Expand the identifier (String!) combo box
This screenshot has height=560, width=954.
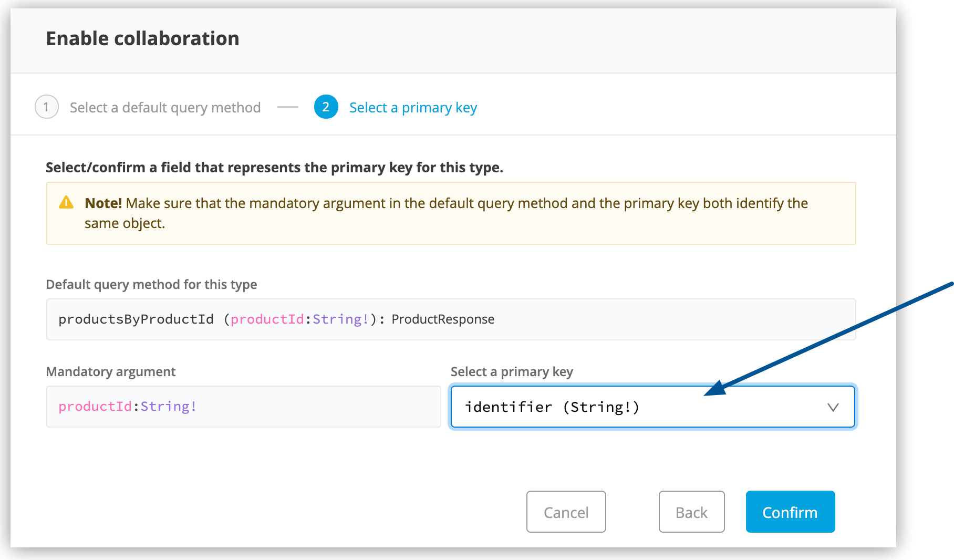651,407
